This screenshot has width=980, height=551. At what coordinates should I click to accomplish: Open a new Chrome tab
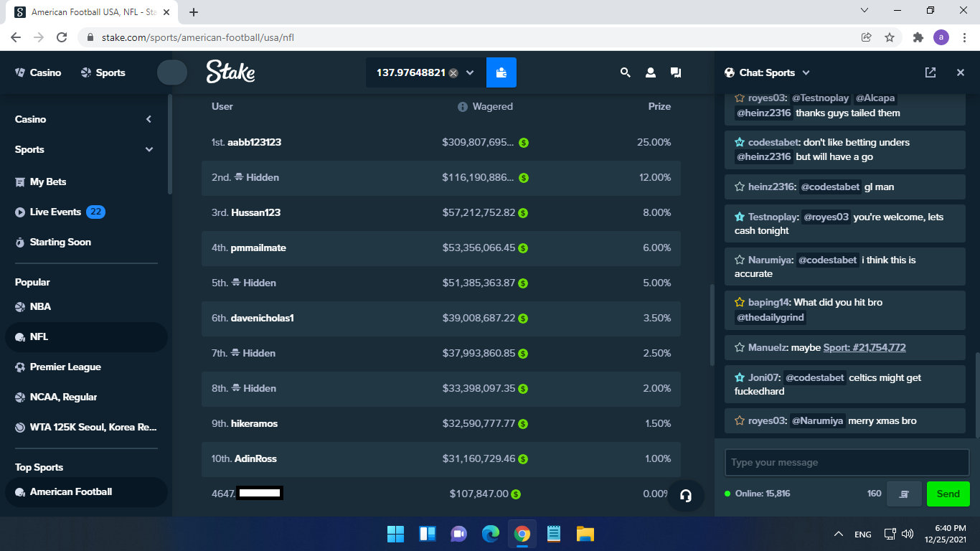[194, 12]
